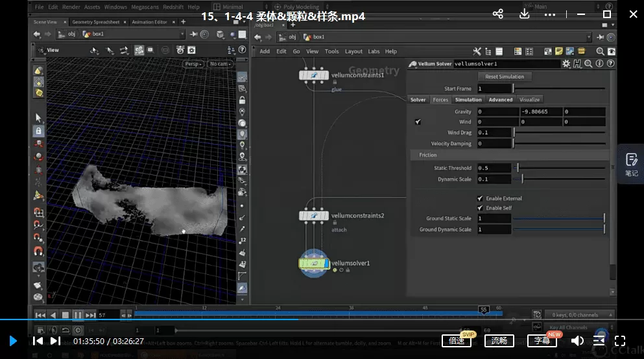Click the network editor wrench icon
This screenshot has width=644, height=359.
coord(477,51)
